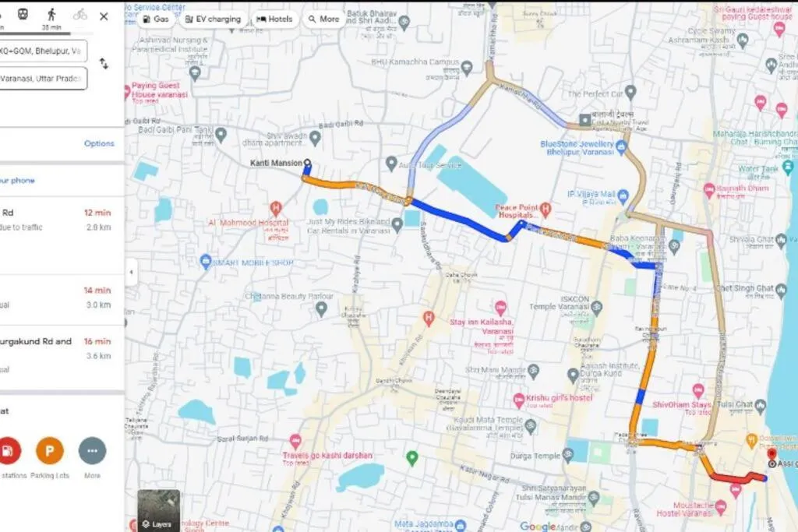This screenshot has width=798, height=532.
Task: Open the More search categories
Action: click(x=323, y=19)
